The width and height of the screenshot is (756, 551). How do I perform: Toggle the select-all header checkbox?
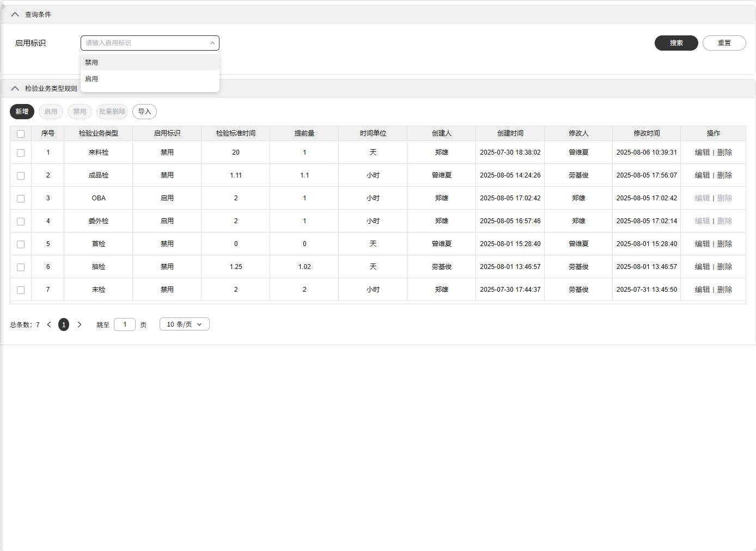pyautogui.click(x=21, y=134)
